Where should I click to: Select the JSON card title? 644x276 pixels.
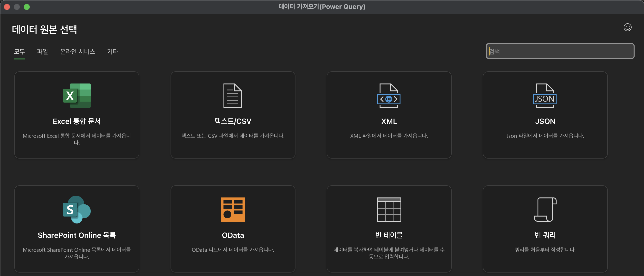pyautogui.click(x=545, y=121)
